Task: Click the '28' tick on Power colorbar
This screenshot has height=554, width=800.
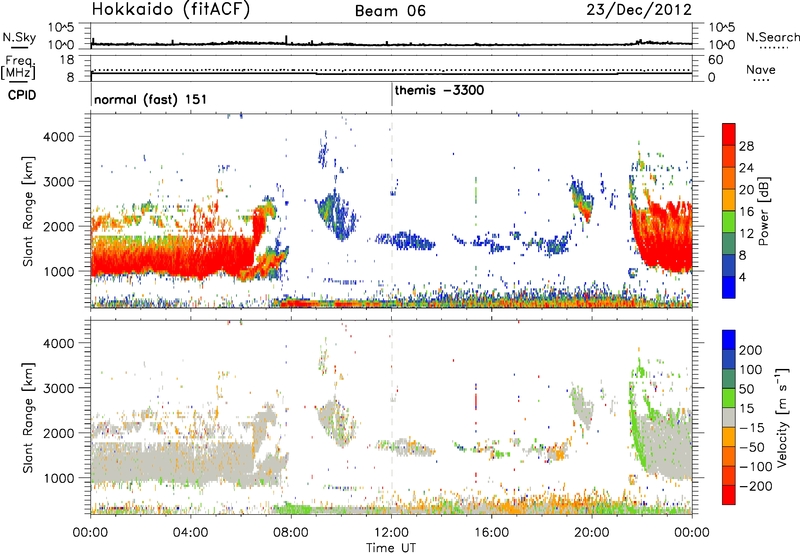Action: click(746, 146)
